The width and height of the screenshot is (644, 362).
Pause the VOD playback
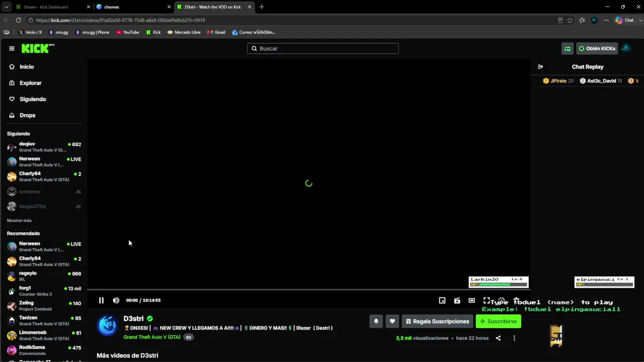[101, 300]
